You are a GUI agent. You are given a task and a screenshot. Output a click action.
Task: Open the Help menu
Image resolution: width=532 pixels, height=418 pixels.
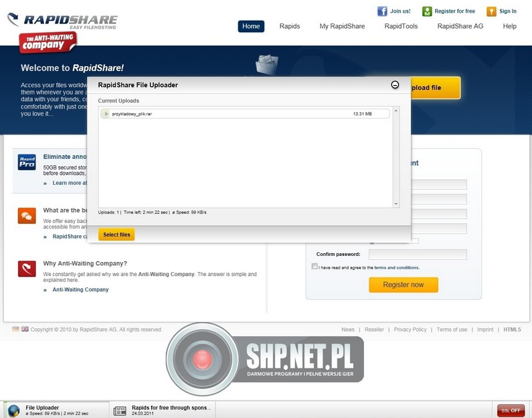coord(510,26)
